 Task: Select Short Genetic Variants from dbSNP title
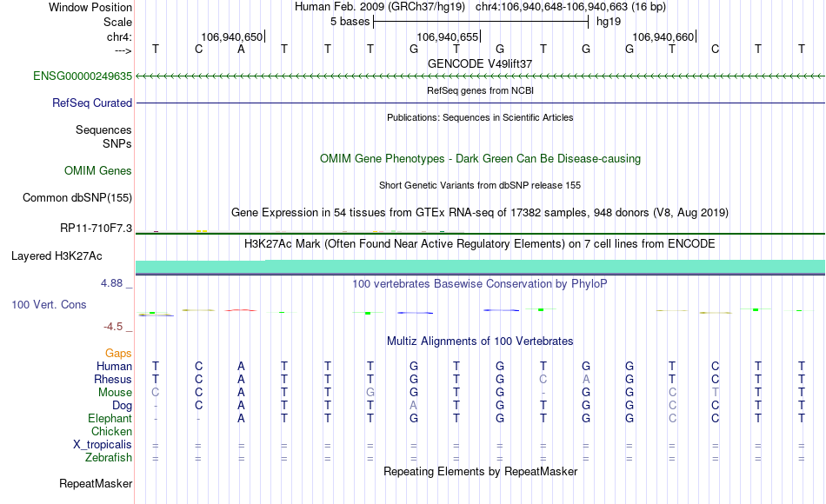click(x=480, y=185)
